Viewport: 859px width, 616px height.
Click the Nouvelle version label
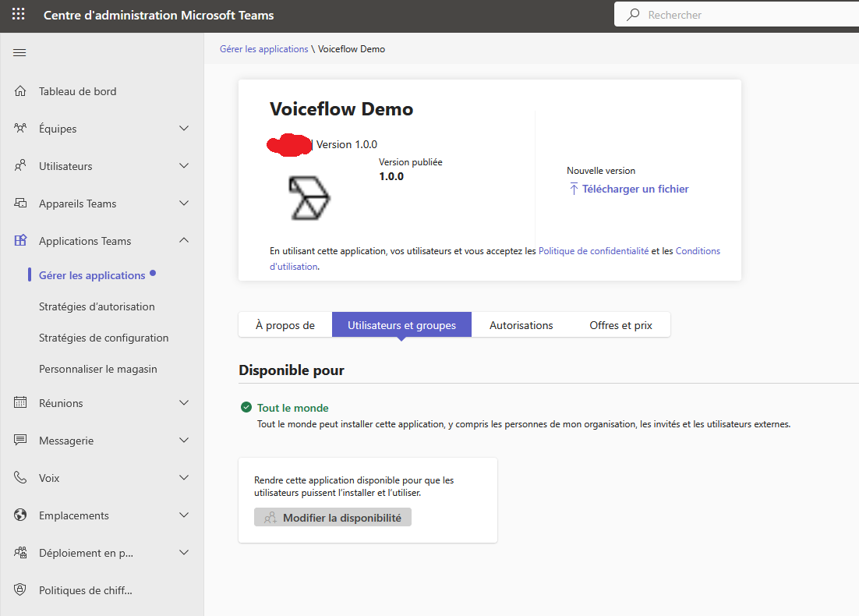click(601, 171)
